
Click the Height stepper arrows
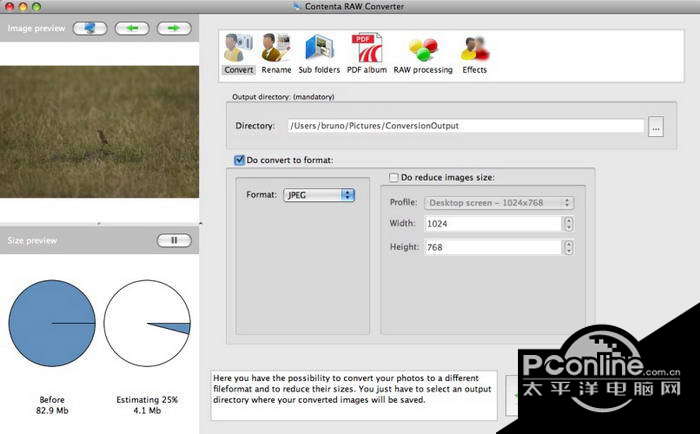click(x=568, y=247)
